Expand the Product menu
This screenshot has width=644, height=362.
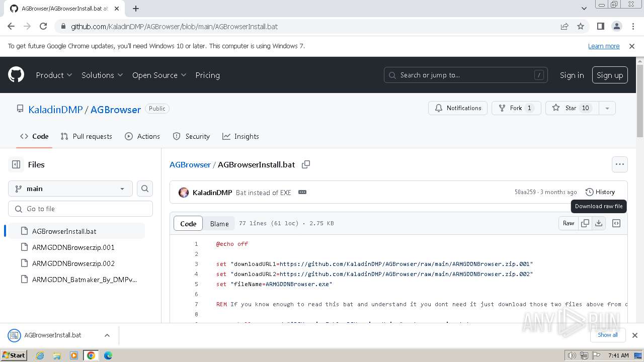[54, 75]
